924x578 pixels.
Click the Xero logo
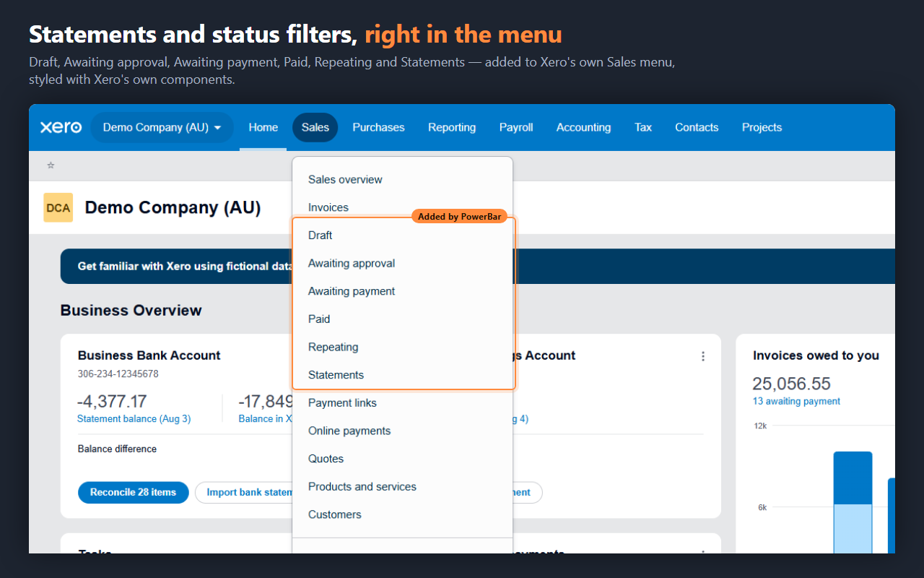(x=61, y=127)
